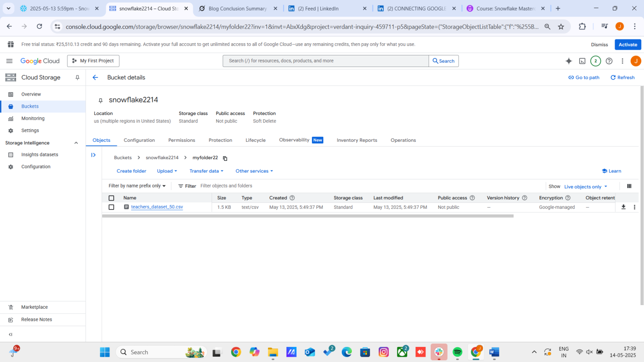Switch to the Configuration tab
Screen dimensions: 644x362
click(x=139, y=140)
